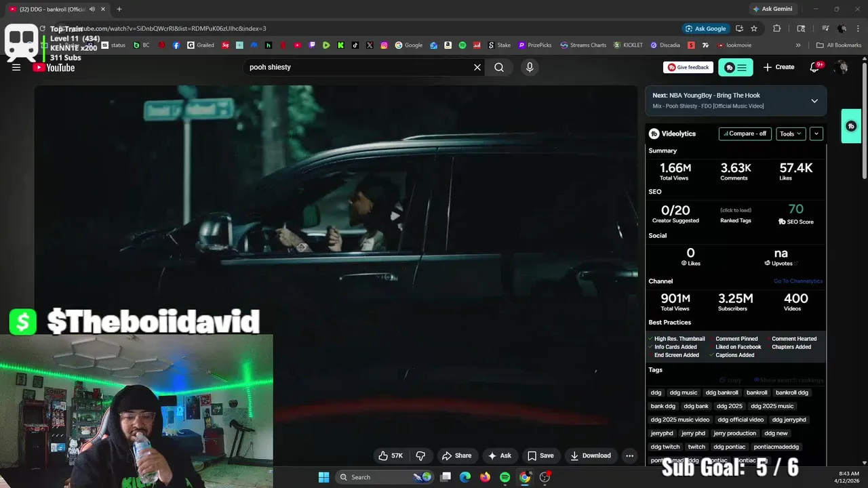Open the Facebook bookmark icon
The image size is (868, 488).
coord(176,45)
